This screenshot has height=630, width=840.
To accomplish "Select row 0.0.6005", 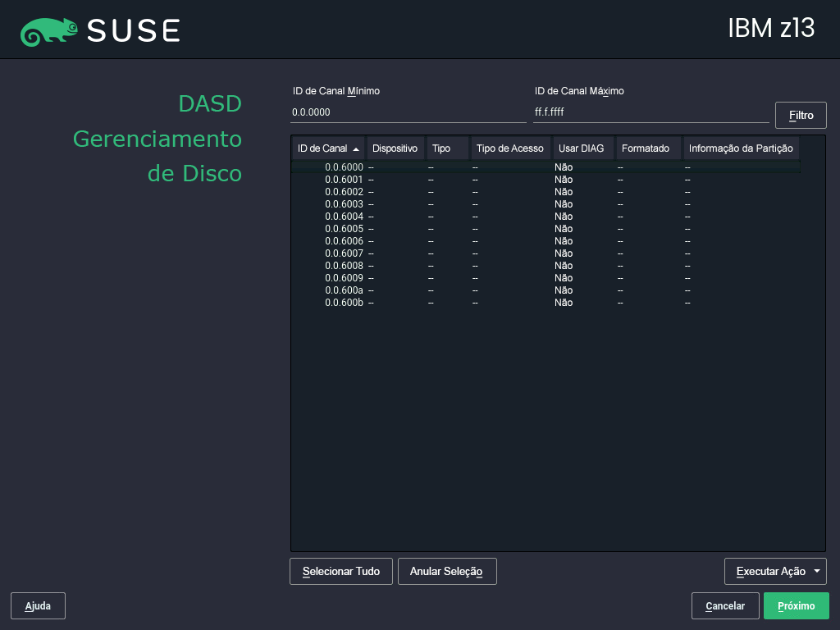I will [x=546, y=229].
